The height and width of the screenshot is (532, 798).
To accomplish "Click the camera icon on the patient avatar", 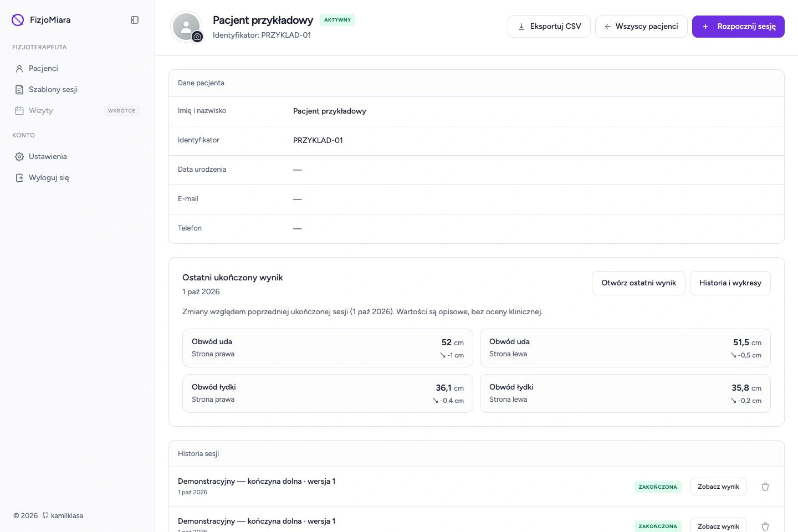I will [197, 37].
